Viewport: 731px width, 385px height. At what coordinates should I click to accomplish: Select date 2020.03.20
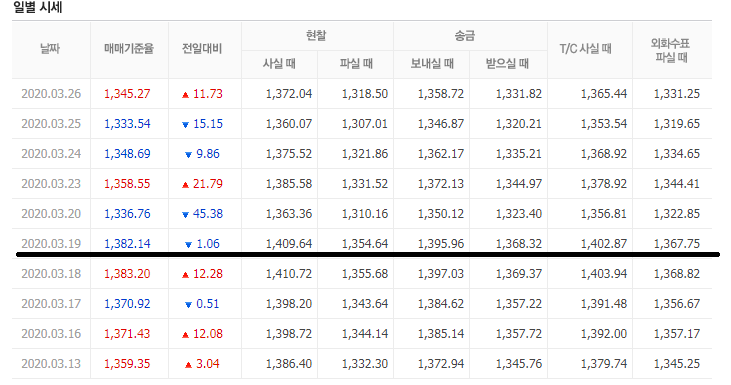pyautogui.click(x=51, y=213)
